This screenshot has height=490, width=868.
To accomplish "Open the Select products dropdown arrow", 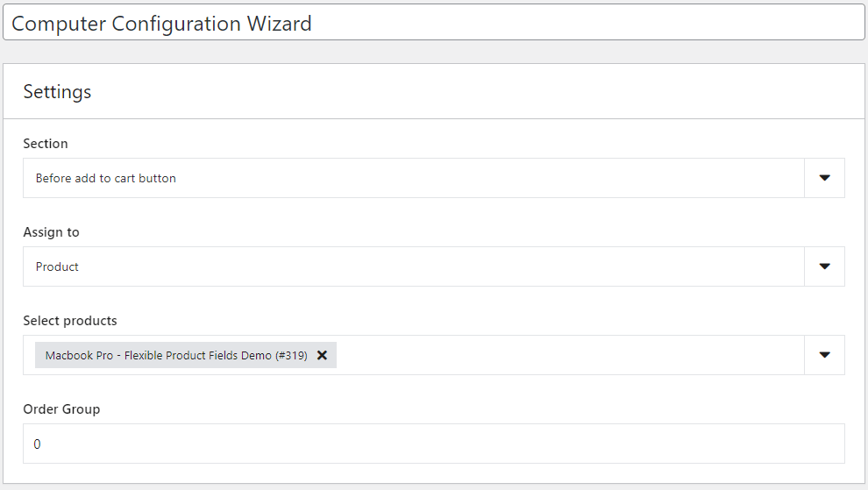I will (x=824, y=356).
